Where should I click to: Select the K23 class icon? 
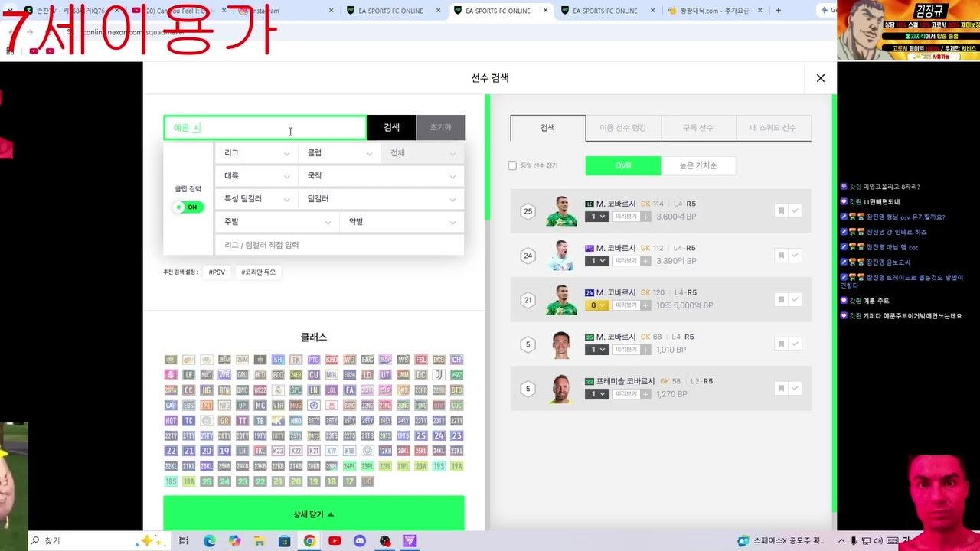click(x=278, y=451)
